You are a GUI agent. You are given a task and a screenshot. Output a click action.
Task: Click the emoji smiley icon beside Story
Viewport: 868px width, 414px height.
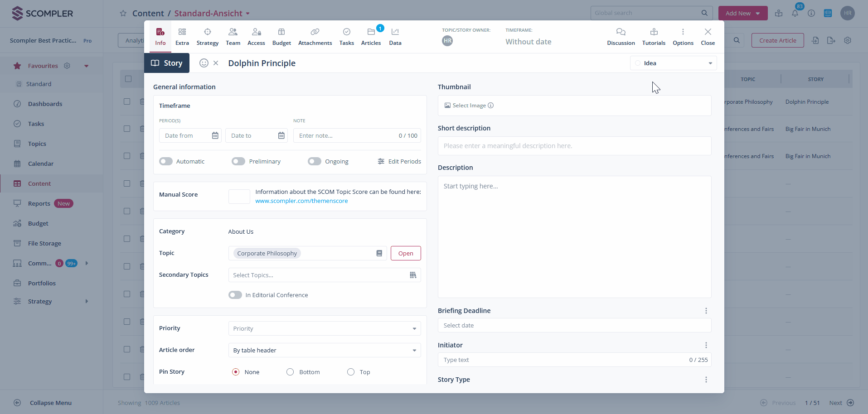pos(204,63)
